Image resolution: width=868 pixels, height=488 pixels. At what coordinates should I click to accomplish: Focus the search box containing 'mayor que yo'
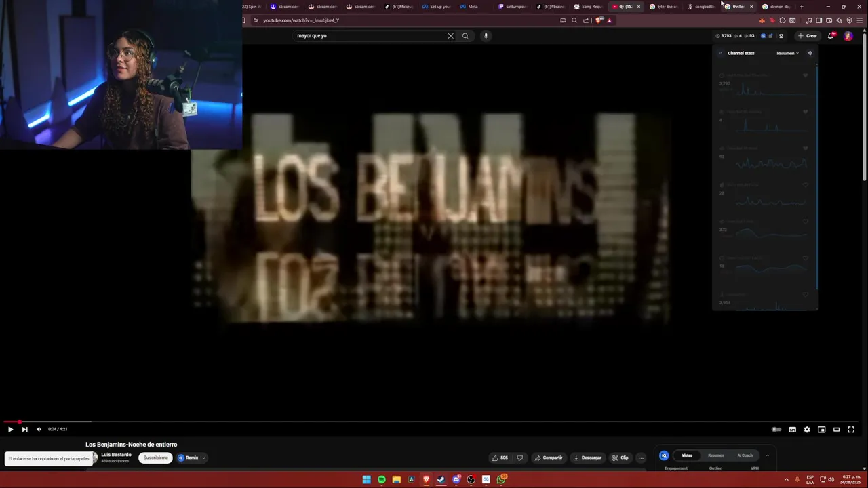click(370, 36)
